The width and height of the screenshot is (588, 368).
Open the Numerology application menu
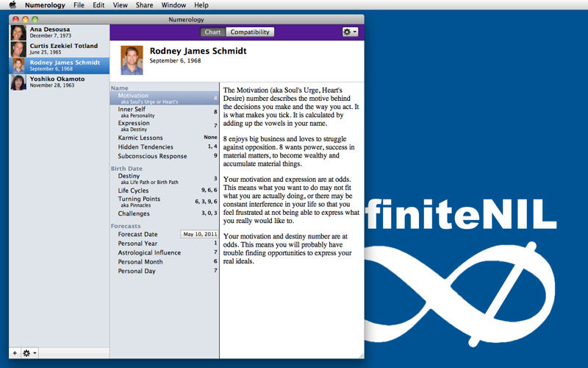[45, 5]
